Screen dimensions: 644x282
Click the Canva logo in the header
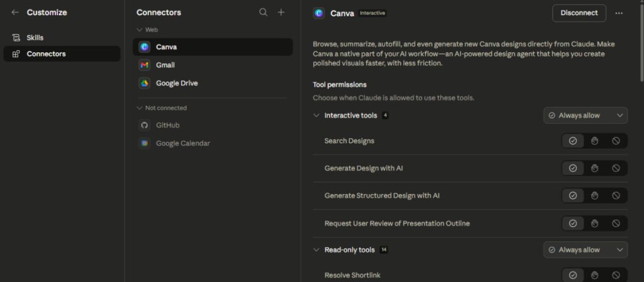319,13
